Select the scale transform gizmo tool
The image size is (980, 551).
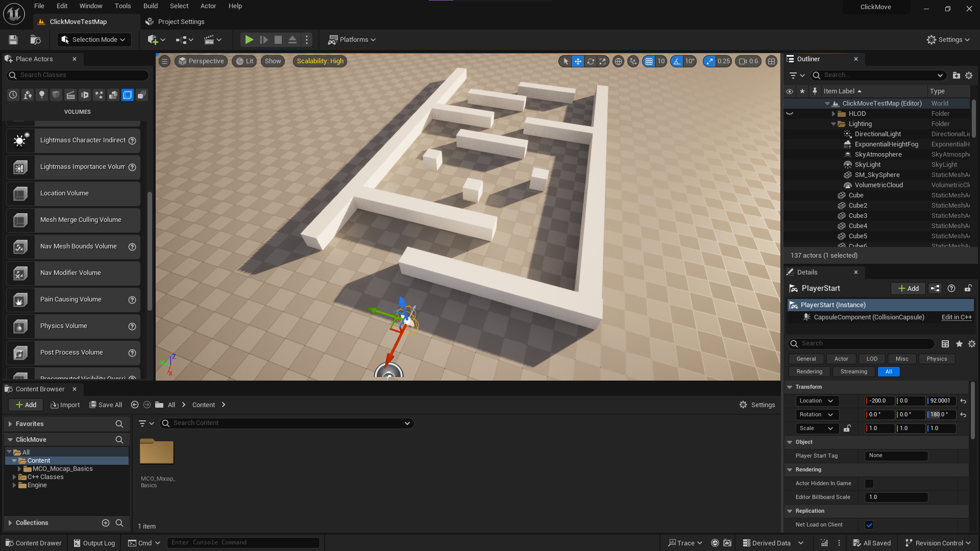pos(603,61)
